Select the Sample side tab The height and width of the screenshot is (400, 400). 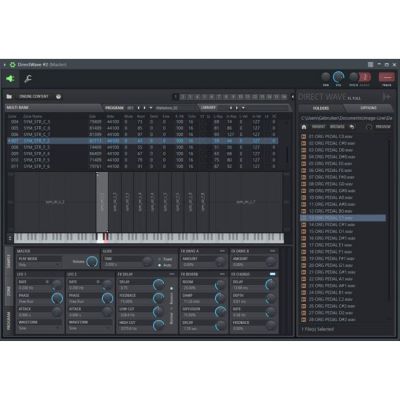[x=9, y=262]
